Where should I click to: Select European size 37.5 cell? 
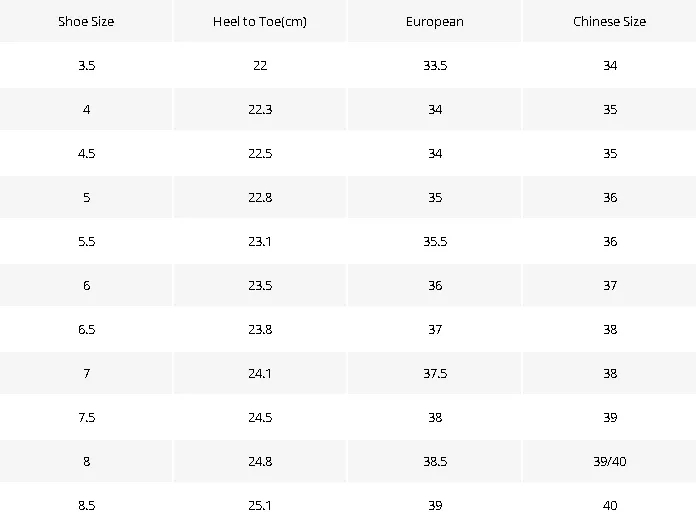point(435,373)
